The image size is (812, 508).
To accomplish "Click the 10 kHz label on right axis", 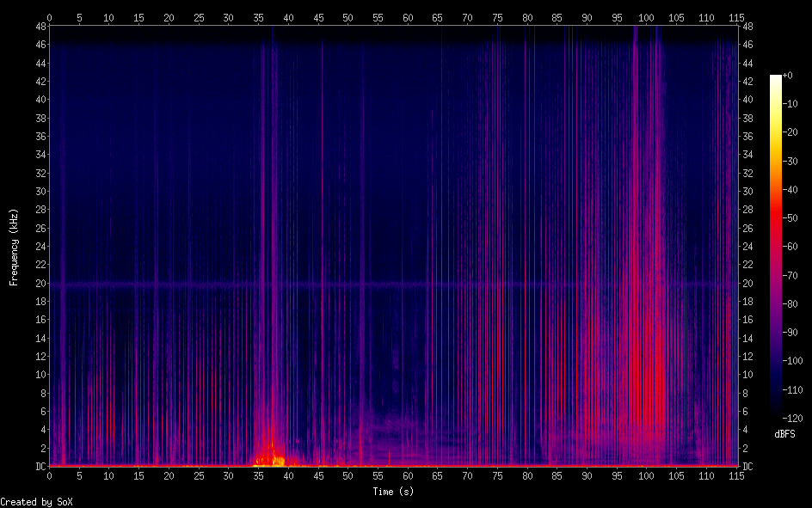I will [x=748, y=375].
